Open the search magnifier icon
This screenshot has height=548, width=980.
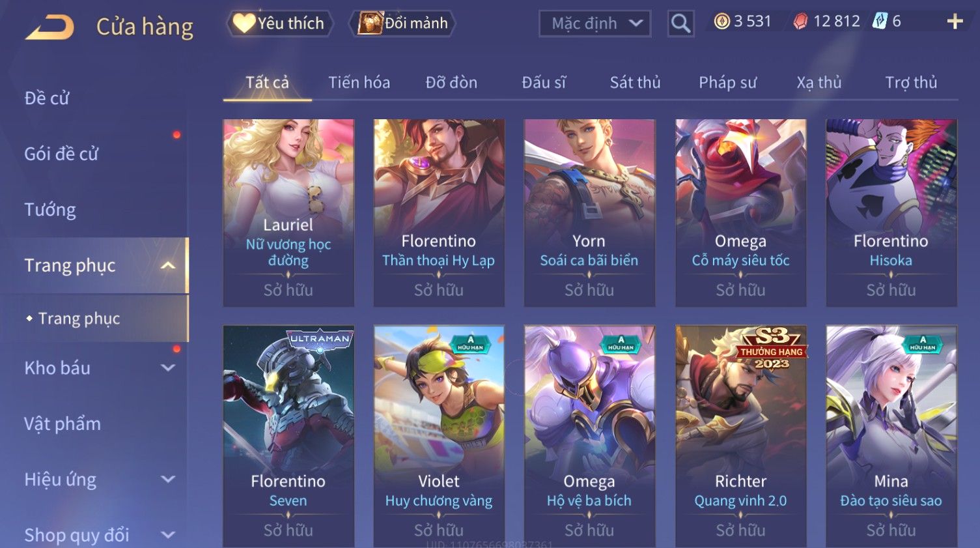click(x=680, y=24)
